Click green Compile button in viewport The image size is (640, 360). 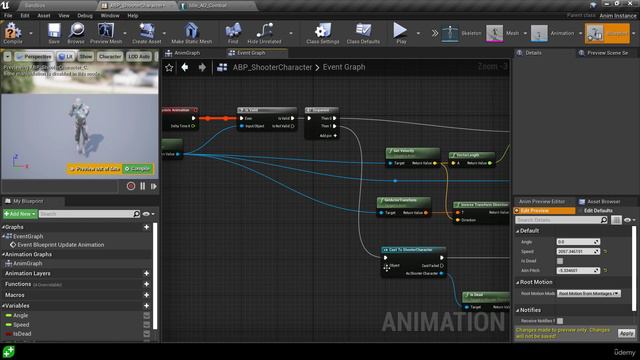tap(138, 169)
